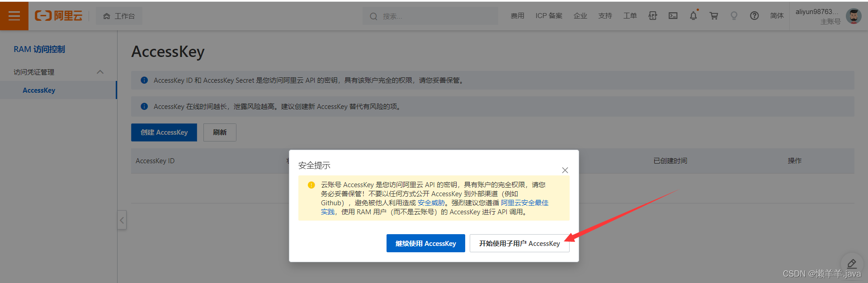Click the AccessKey page title
868x283 pixels.
pyautogui.click(x=168, y=52)
